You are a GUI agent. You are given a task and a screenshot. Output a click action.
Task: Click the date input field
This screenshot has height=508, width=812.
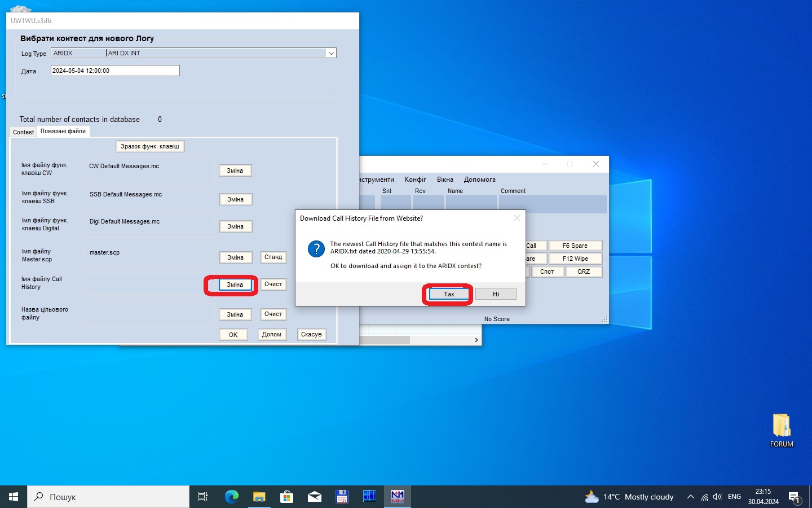tap(115, 71)
